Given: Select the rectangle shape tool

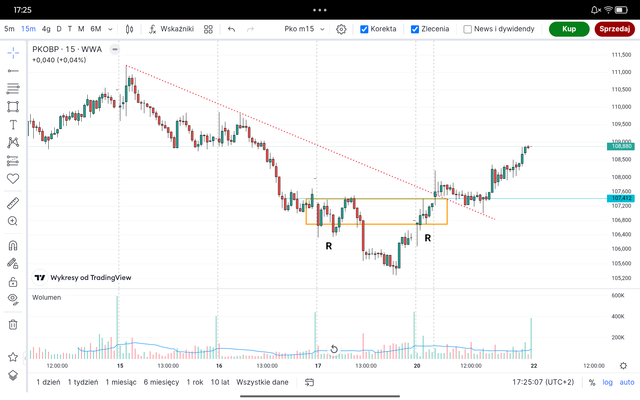Looking at the screenshot, I should tap(13, 107).
